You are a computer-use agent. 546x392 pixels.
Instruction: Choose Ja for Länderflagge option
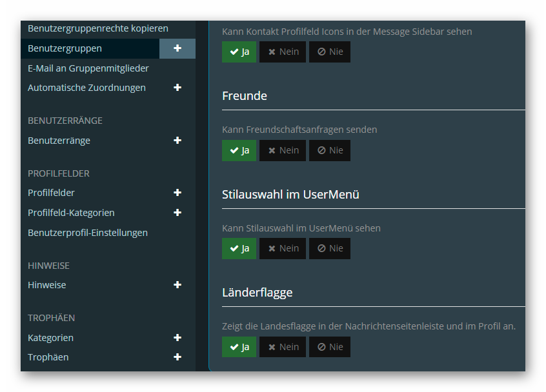(239, 347)
